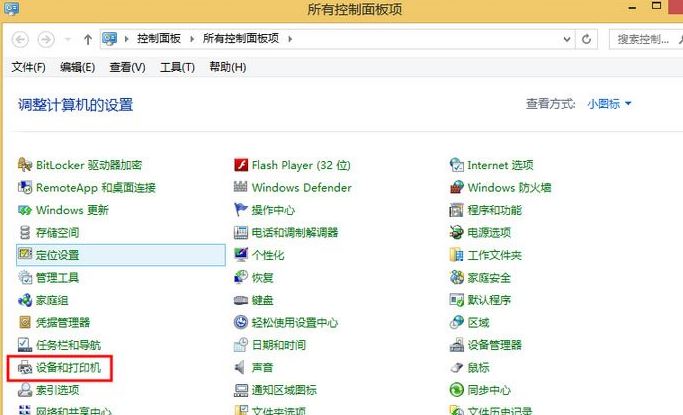Open the 设备和打印机 printer icon

click(25, 368)
